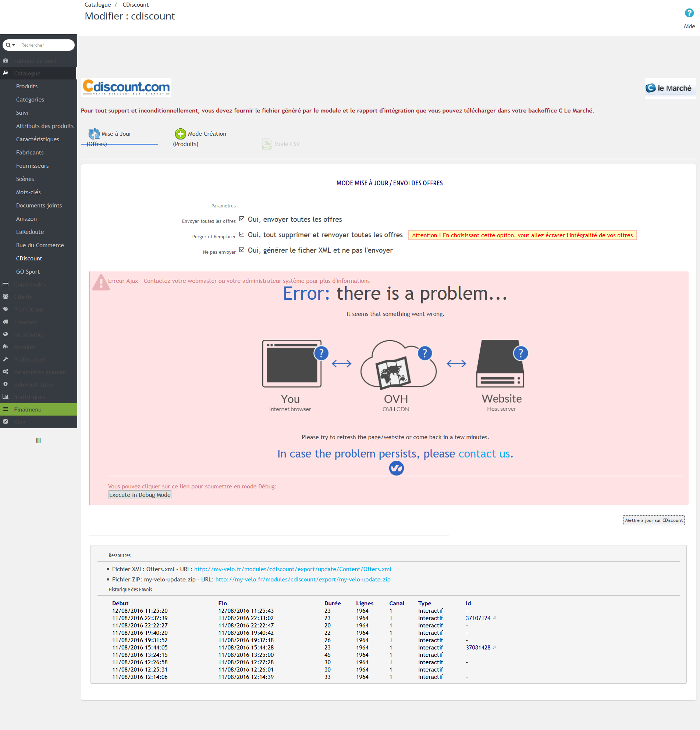
Task: Click the Cdiscount.com logo
Action: 126,88
